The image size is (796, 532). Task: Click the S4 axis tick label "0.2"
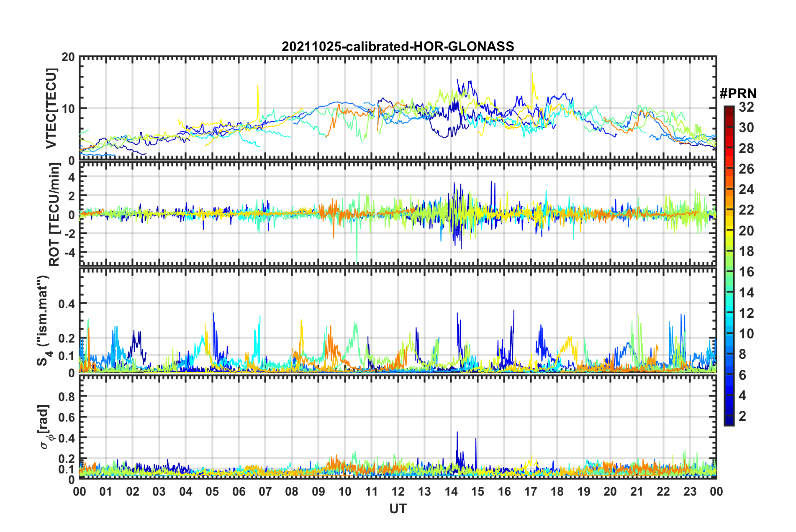(x=67, y=338)
